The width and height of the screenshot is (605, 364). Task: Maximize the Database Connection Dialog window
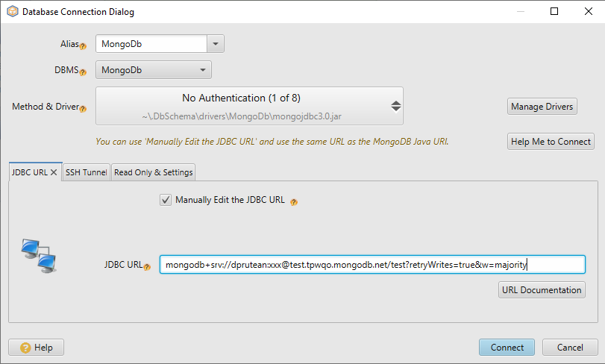(554, 11)
